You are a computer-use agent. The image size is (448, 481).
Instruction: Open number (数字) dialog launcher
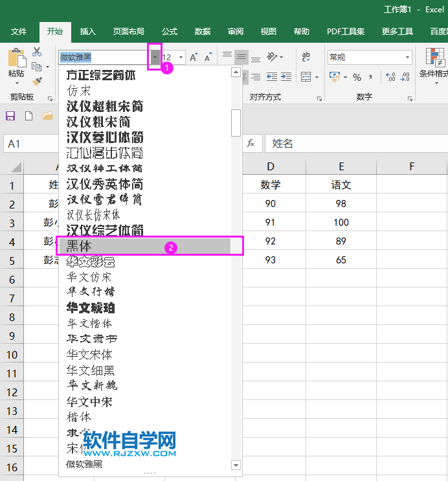coord(410,99)
